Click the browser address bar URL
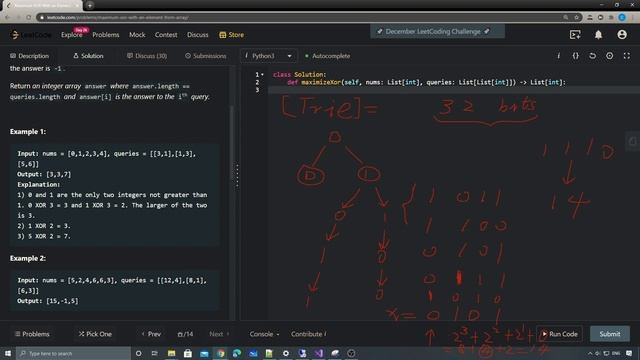This screenshot has height=360, width=640. 117,18
